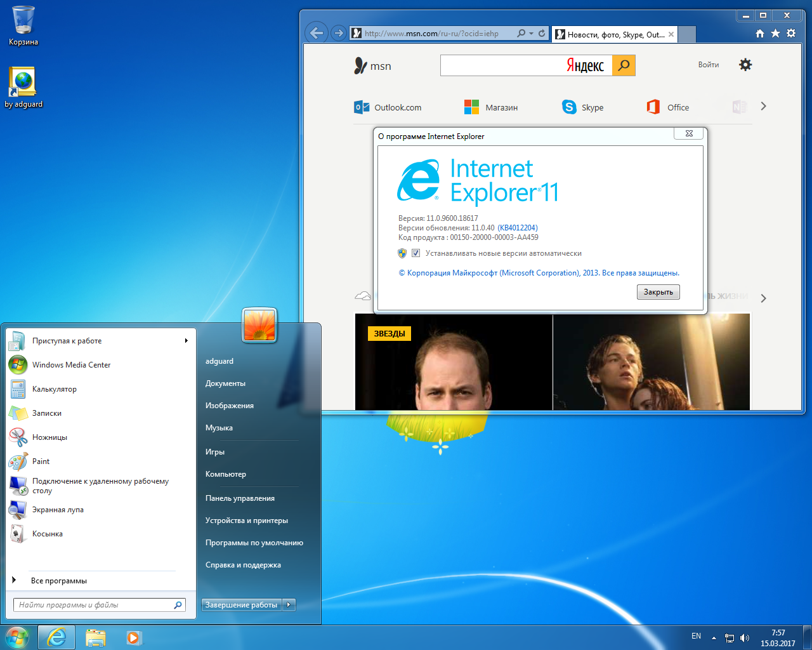This screenshot has width=812, height=650.
Task: Open the shutdown options arrow
Action: pos(289,605)
